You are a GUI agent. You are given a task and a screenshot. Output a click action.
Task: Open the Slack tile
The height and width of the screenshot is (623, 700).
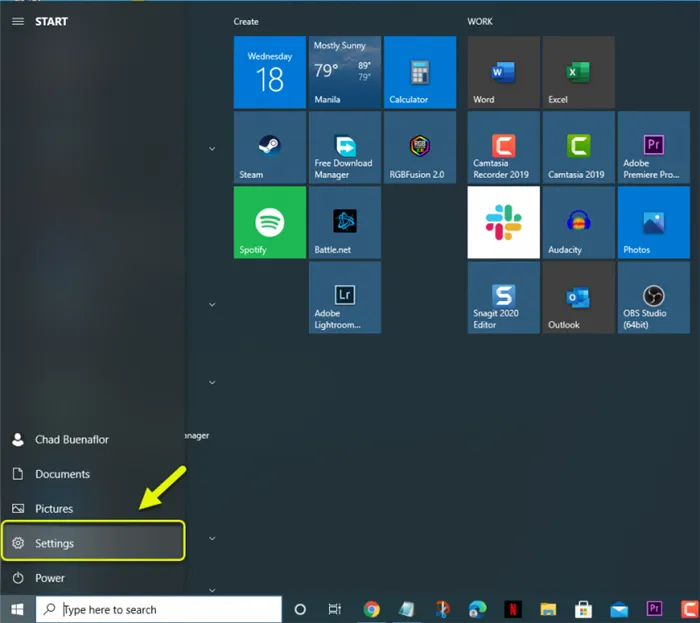504,222
